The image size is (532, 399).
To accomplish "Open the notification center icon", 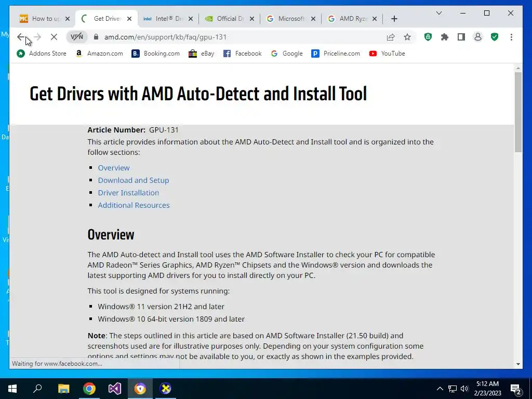I will (516, 390).
